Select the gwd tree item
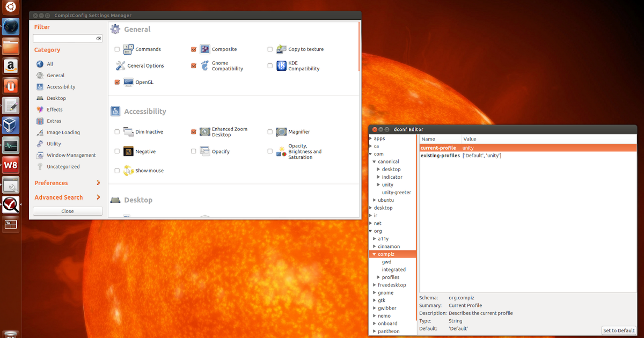The width and height of the screenshot is (644, 338). [386, 262]
